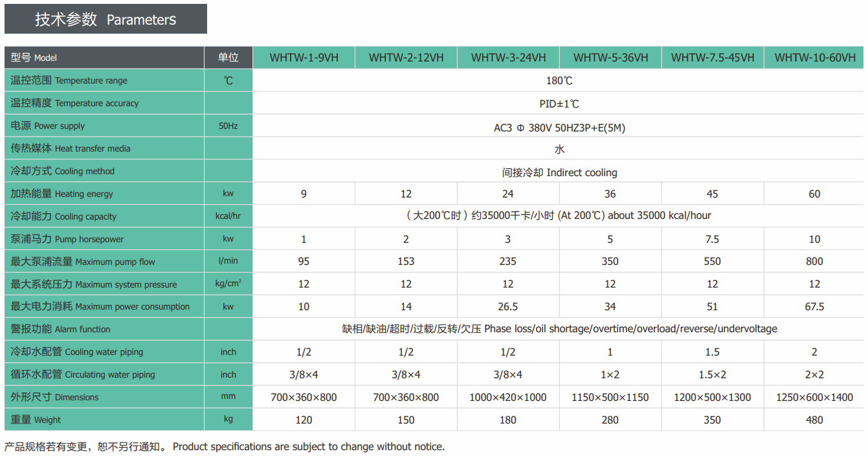
Task: Click the product specifications change notice footer
Action: click(225, 446)
